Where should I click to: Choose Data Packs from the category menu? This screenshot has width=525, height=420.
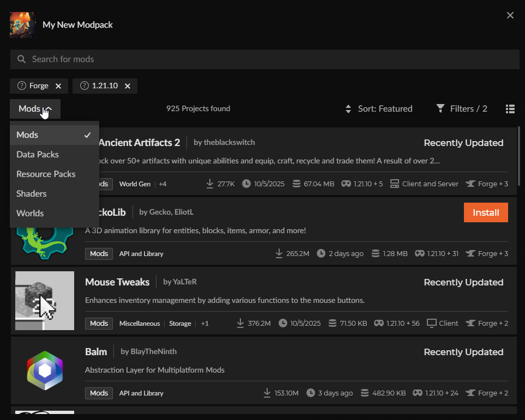(x=55, y=154)
